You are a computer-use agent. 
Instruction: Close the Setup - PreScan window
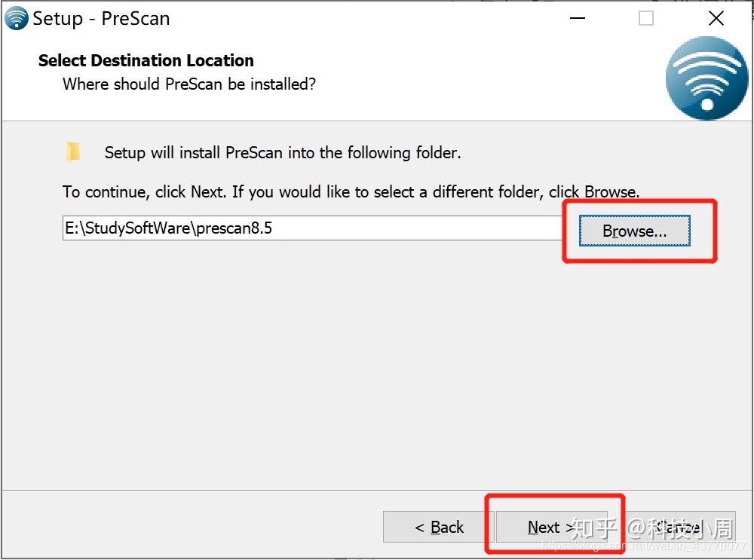[716, 19]
